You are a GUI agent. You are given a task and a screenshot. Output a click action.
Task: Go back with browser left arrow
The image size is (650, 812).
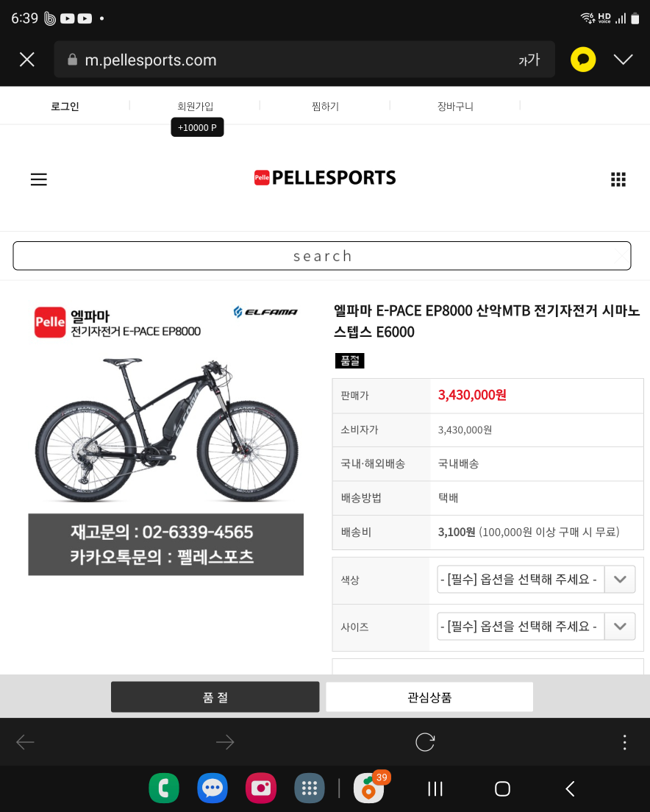click(x=25, y=742)
